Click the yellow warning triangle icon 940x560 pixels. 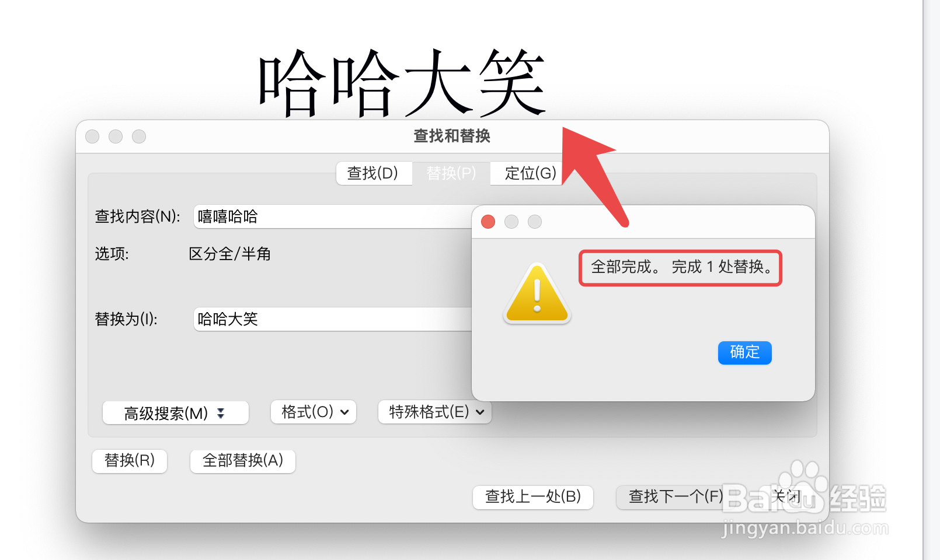(537, 293)
